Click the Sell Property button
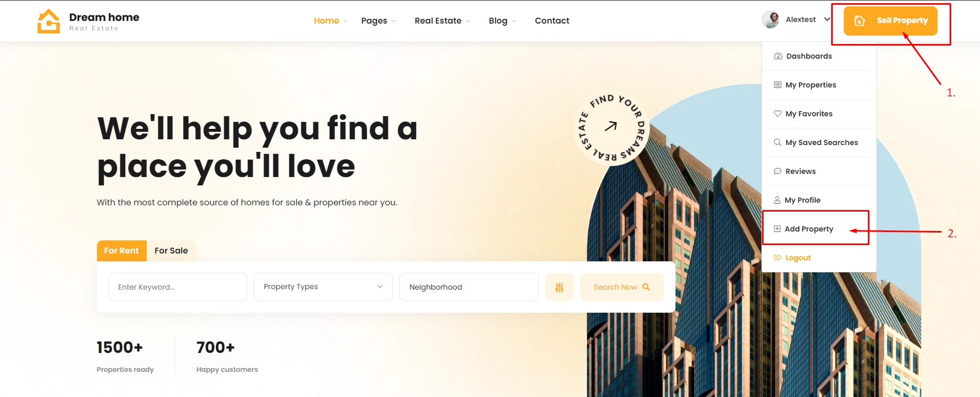This screenshot has width=980, height=397. [890, 21]
